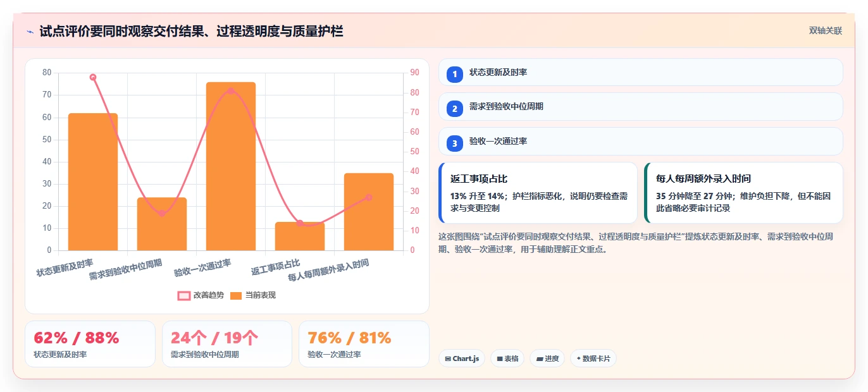Click the 76% / 81% metric card
This screenshot has width=868, height=392.
(x=364, y=344)
